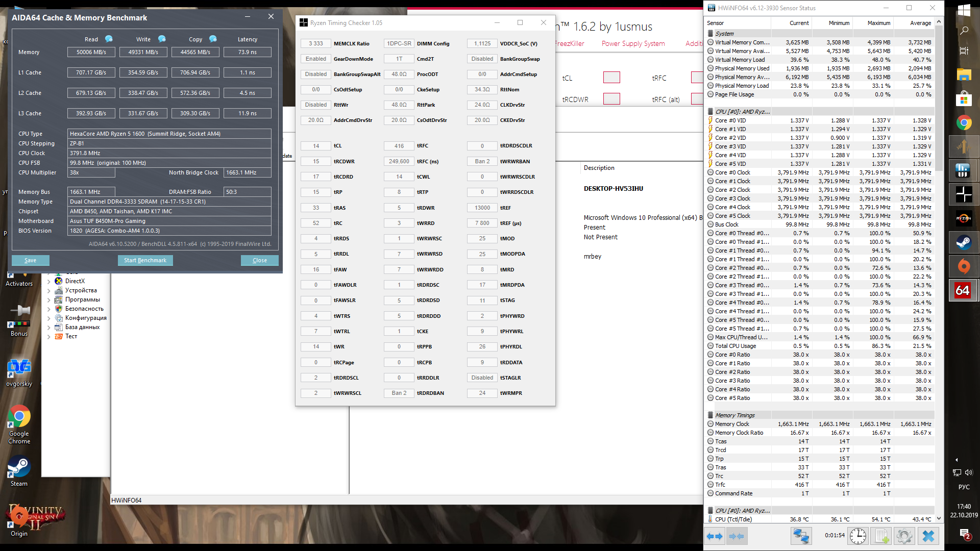This screenshot has width=980, height=551.
Task: Expand the Конфигурация tree node
Action: pos(49,318)
